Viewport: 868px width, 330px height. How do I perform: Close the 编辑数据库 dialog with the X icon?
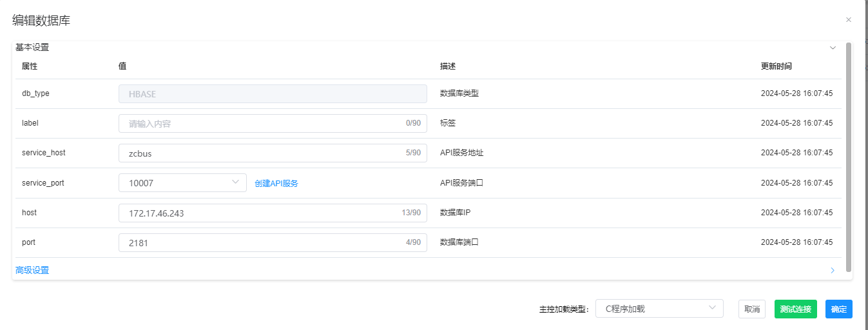point(848,20)
